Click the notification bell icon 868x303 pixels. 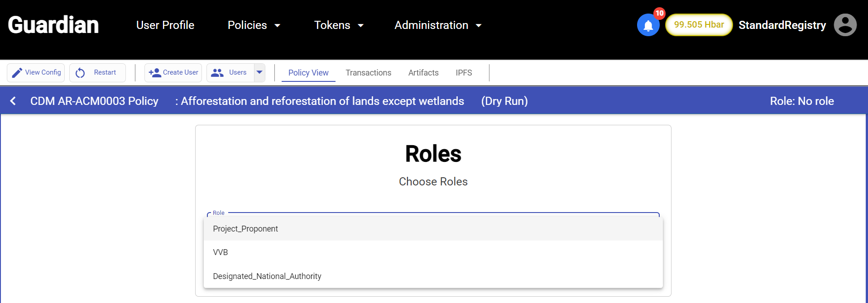pos(648,25)
